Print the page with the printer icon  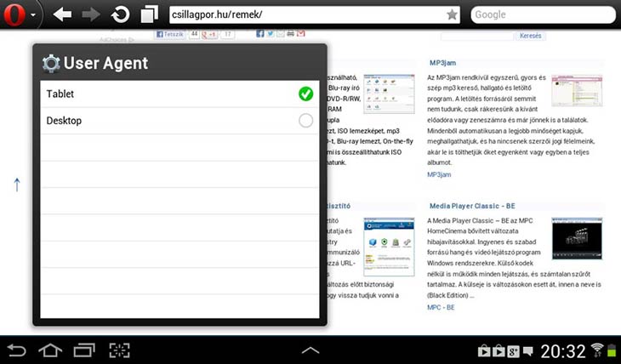(291, 34)
